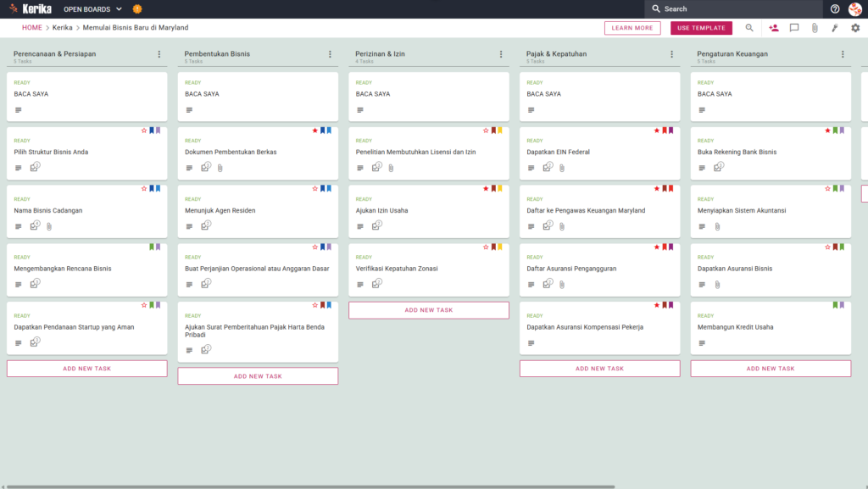
Task: Toggle star on Ajukan Izin Usaha
Action: (x=486, y=189)
